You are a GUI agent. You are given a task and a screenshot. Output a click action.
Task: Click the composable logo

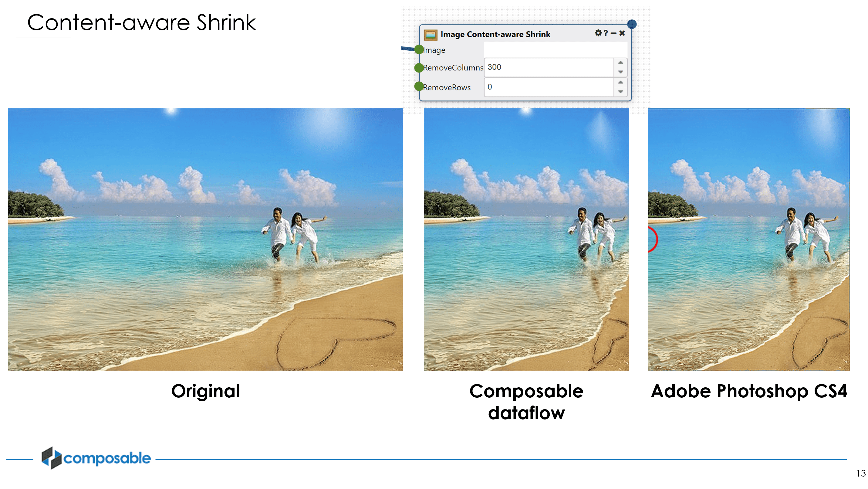[x=96, y=458]
